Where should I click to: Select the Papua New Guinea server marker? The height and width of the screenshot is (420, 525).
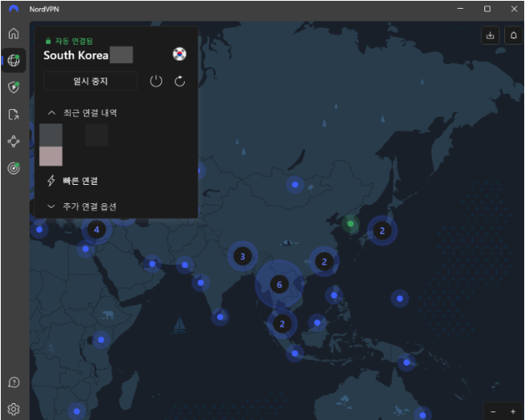click(406, 363)
